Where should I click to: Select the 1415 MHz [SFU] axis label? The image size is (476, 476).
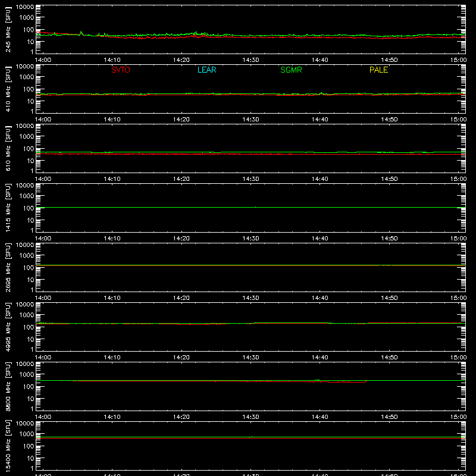click(8, 208)
